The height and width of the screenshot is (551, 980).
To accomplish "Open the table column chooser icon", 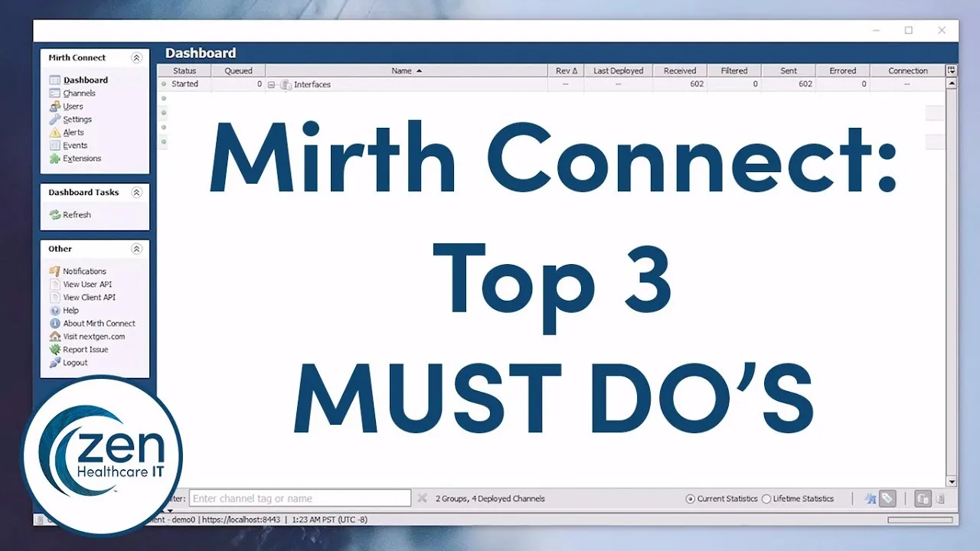I will 952,70.
